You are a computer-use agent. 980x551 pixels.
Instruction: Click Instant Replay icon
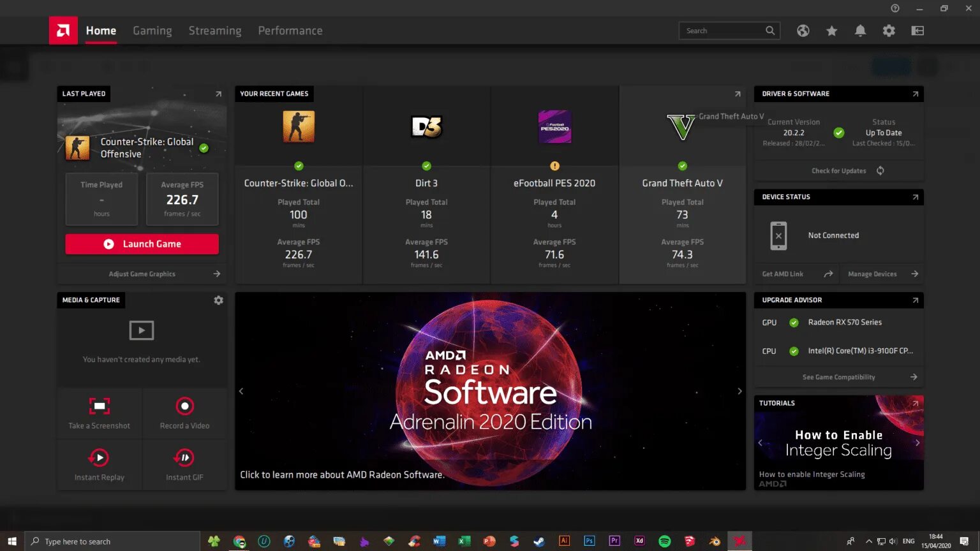point(99,458)
